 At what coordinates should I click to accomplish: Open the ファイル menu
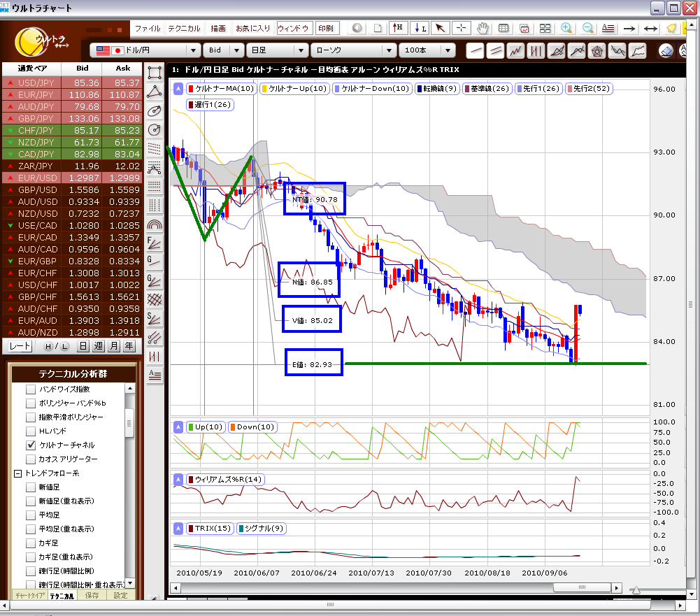click(148, 28)
